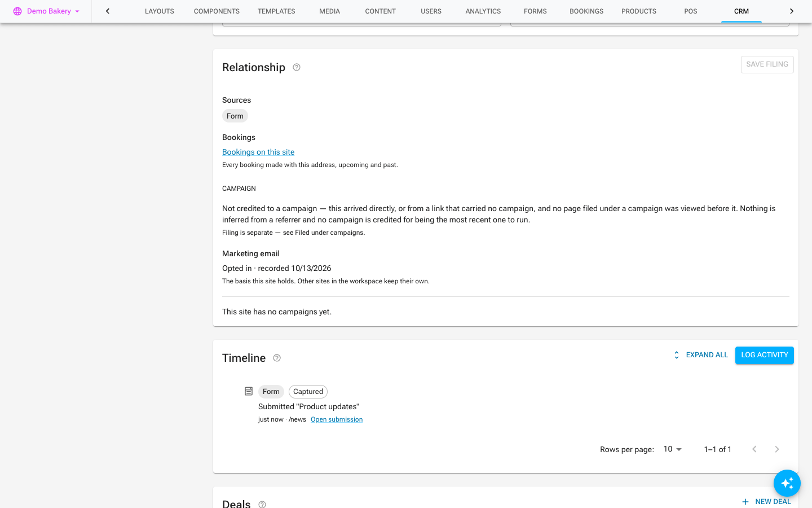Select the CRM tab
The width and height of the screenshot is (812, 508).
pyautogui.click(x=742, y=11)
